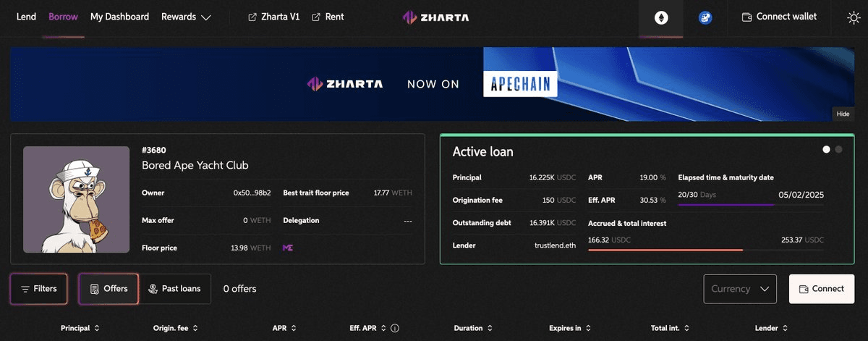Click the 16.225K USDC principal value
Image resolution: width=868 pixels, height=341 pixels.
click(x=553, y=177)
